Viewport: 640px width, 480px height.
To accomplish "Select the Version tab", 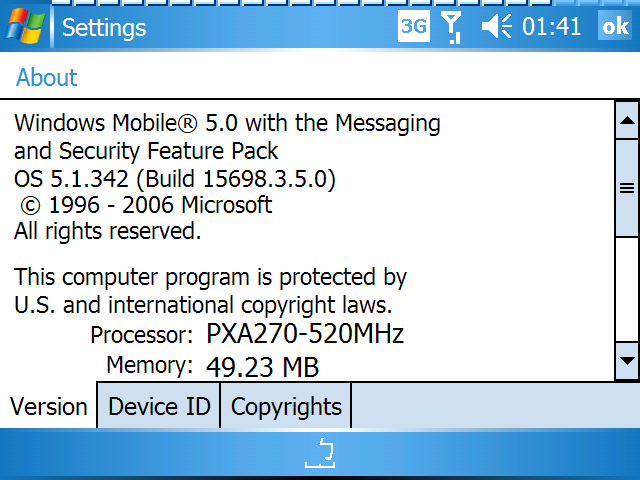I will (x=49, y=406).
